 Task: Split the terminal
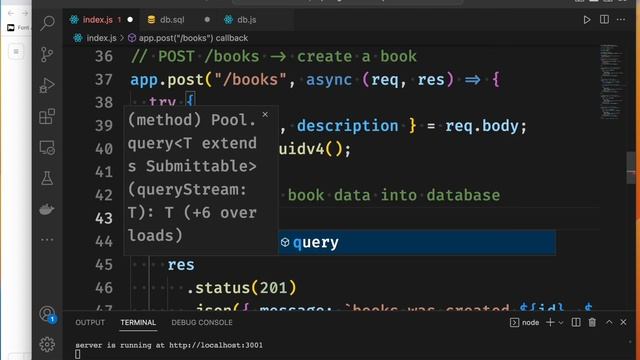pyautogui.click(x=576, y=322)
